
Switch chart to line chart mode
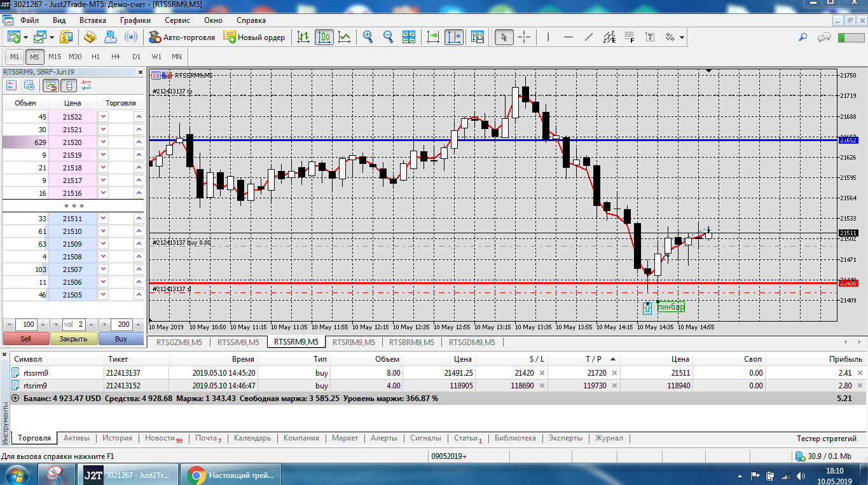tap(344, 38)
